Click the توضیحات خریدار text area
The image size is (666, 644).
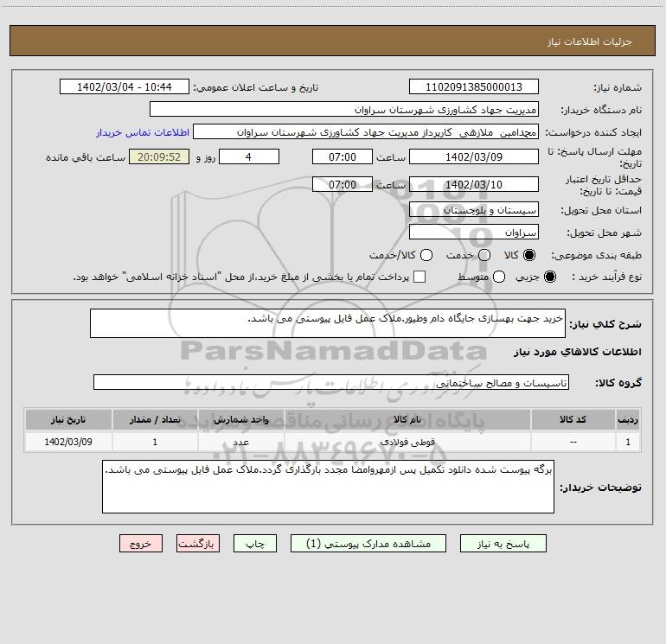pos(328,487)
